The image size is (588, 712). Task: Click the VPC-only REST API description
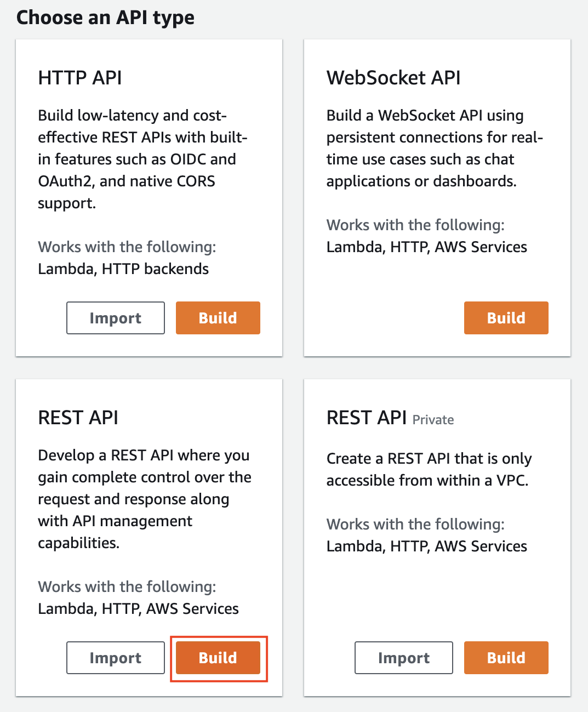429,469
